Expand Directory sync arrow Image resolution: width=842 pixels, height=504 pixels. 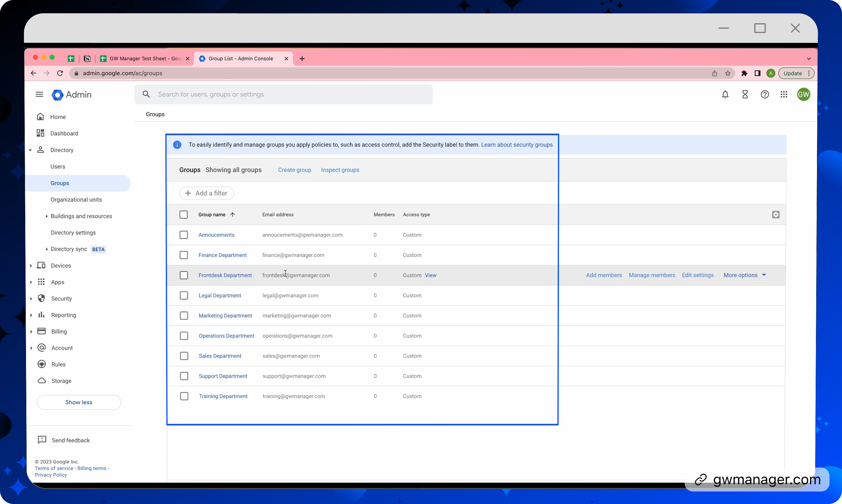click(47, 249)
